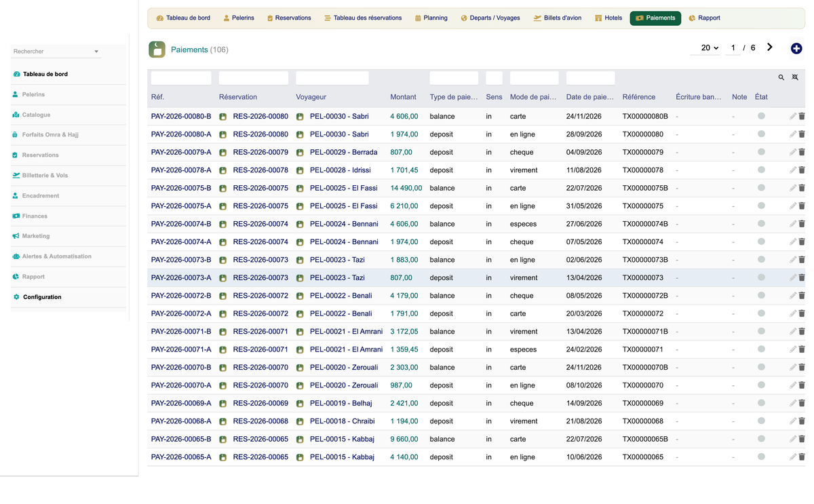Delete payment PAY-2026-00070-B with trash icon
Image resolution: width=814 pixels, height=504 pixels.
[802, 368]
